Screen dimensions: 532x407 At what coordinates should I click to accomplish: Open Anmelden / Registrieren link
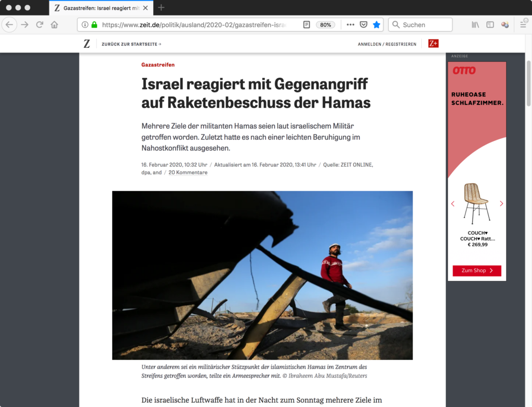pyautogui.click(x=387, y=44)
